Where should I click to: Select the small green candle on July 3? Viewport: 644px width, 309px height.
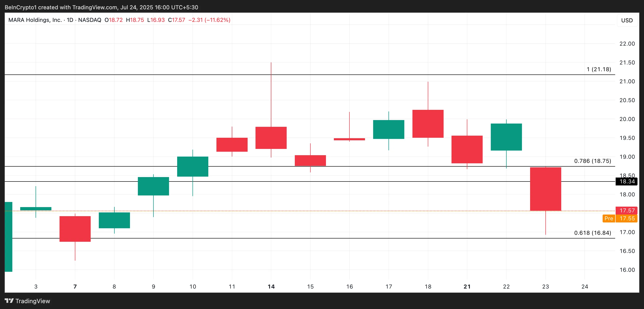[36, 209]
